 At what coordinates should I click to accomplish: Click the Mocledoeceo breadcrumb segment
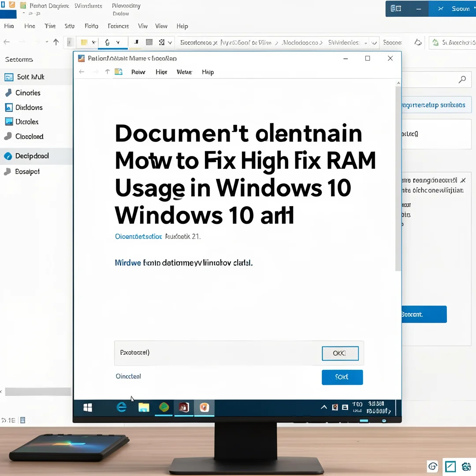click(x=300, y=42)
